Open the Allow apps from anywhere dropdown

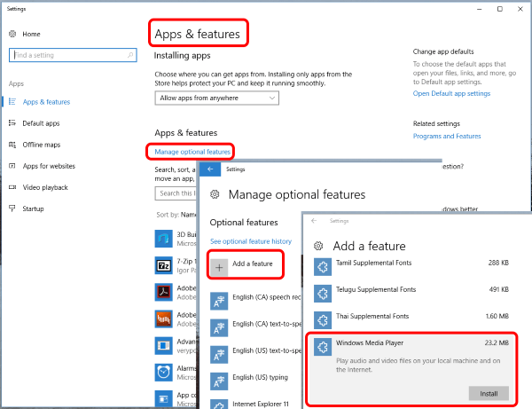(x=205, y=97)
